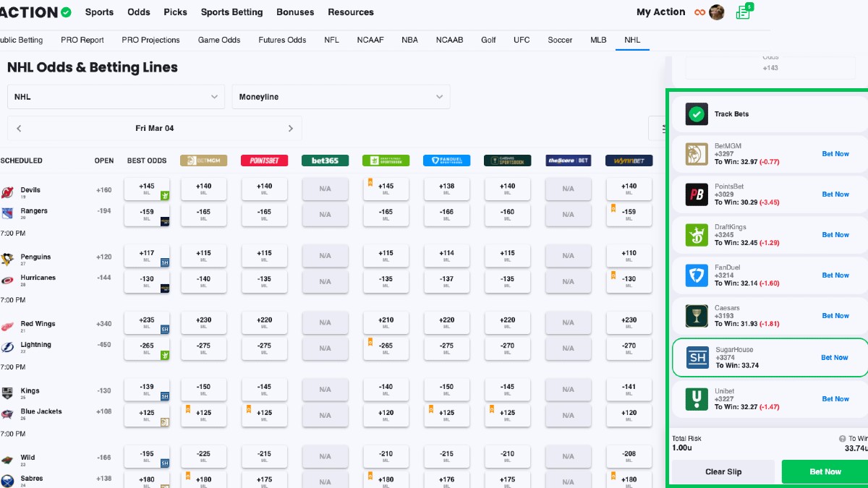Screen dimensions: 868x488
Task: Open the Resources menu
Action: pos(351,12)
